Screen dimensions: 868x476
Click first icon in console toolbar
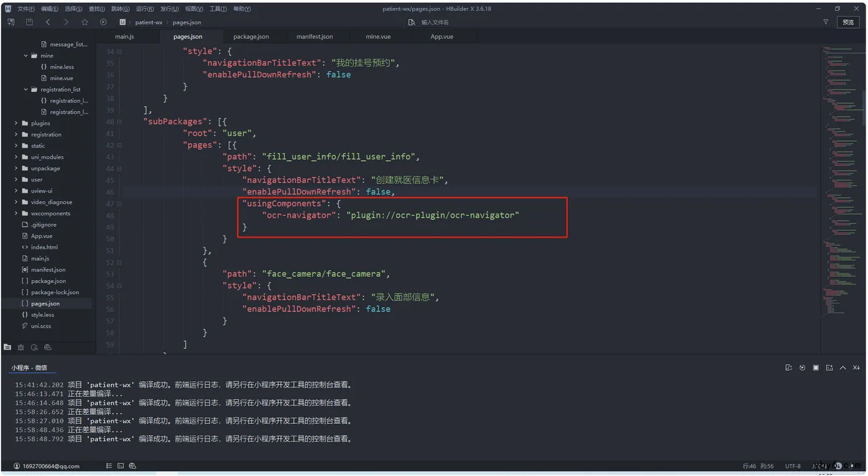[789, 368]
